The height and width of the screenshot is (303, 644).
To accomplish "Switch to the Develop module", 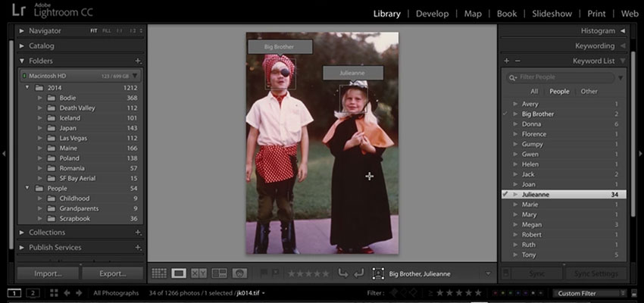I will 432,14.
